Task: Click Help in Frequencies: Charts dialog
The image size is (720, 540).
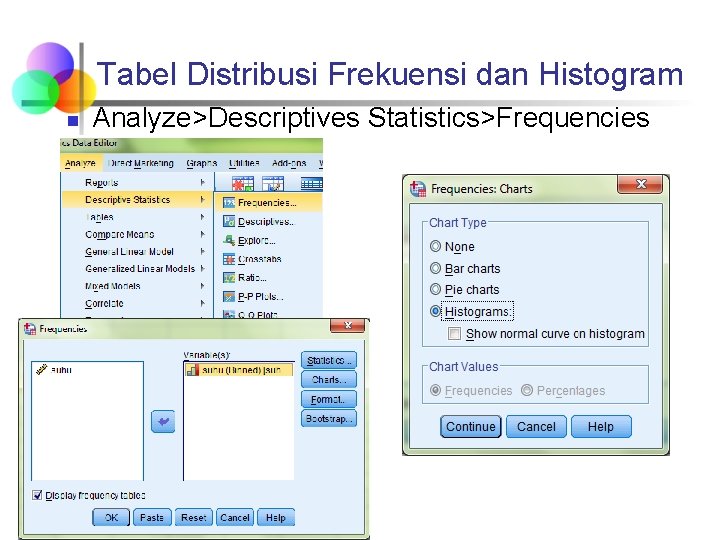Action: tap(601, 427)
